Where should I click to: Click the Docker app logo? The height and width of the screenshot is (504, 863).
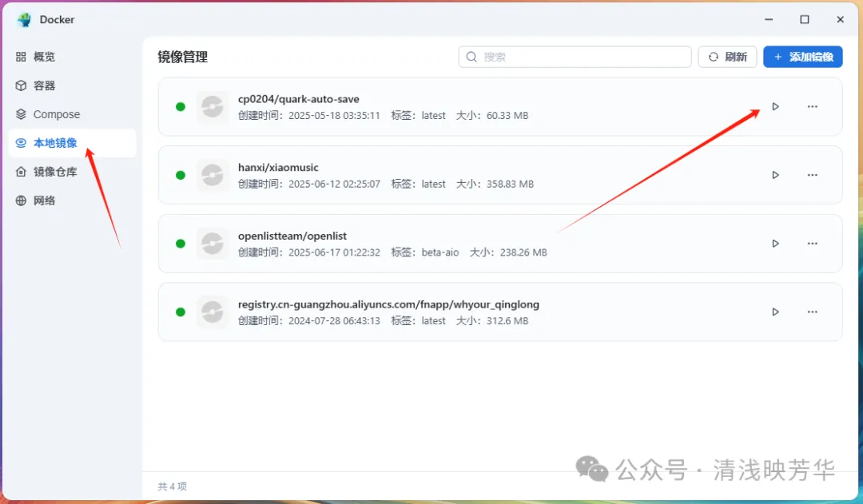click(x=24, y=20)
